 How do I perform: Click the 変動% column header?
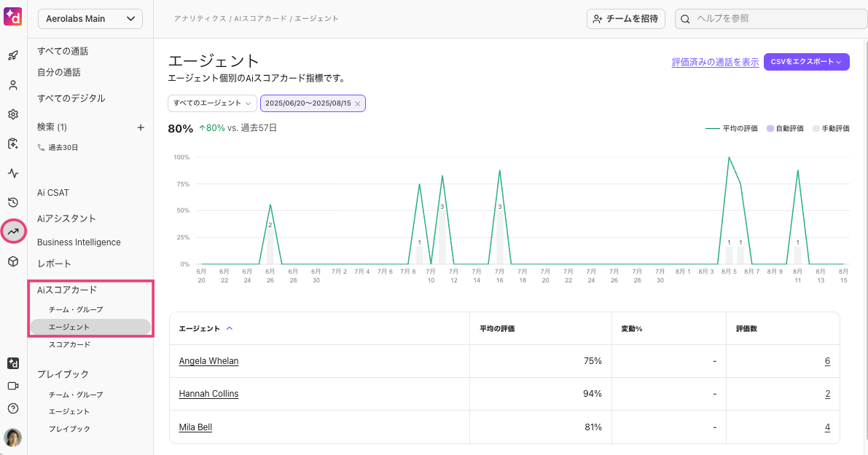click(632, 328)
